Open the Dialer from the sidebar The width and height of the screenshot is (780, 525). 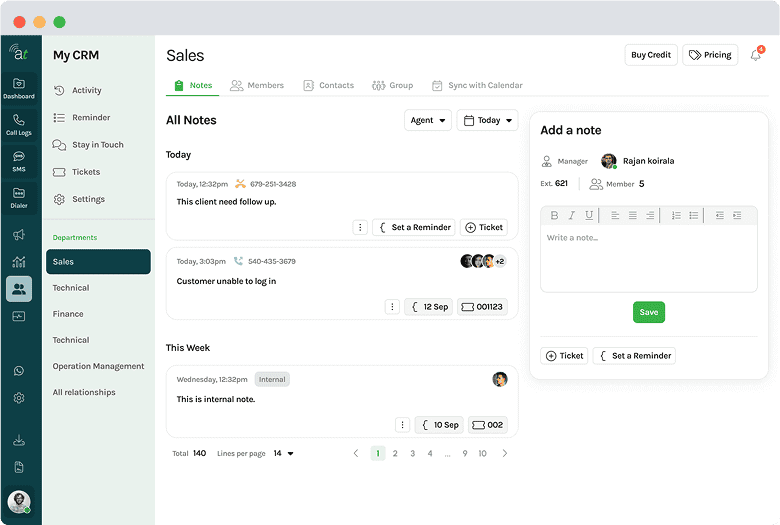pyautogui.click(x=18, y=197)
